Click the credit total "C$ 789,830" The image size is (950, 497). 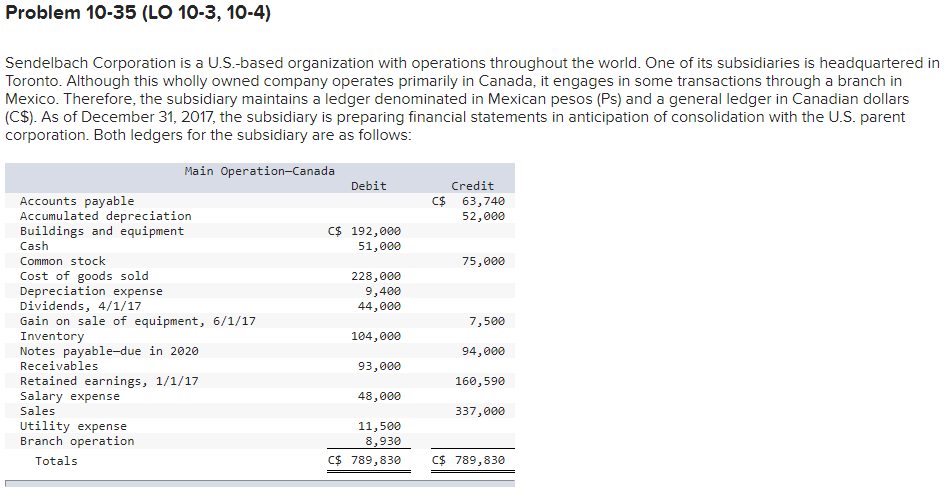468,461
